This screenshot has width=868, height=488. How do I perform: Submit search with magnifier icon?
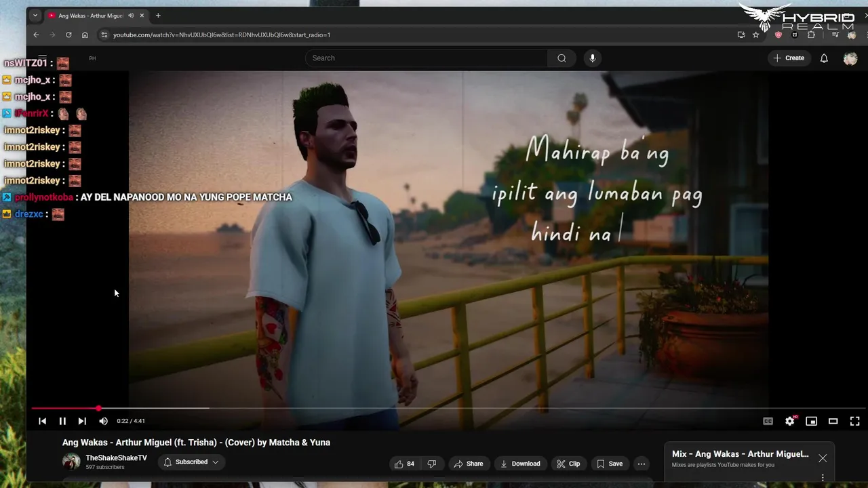tap(561, 58)
